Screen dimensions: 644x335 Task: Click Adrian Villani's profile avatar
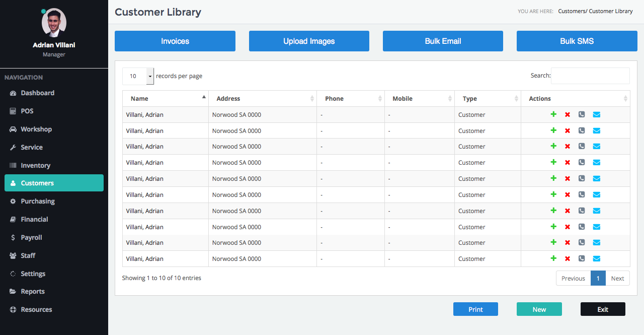point(54,23)
